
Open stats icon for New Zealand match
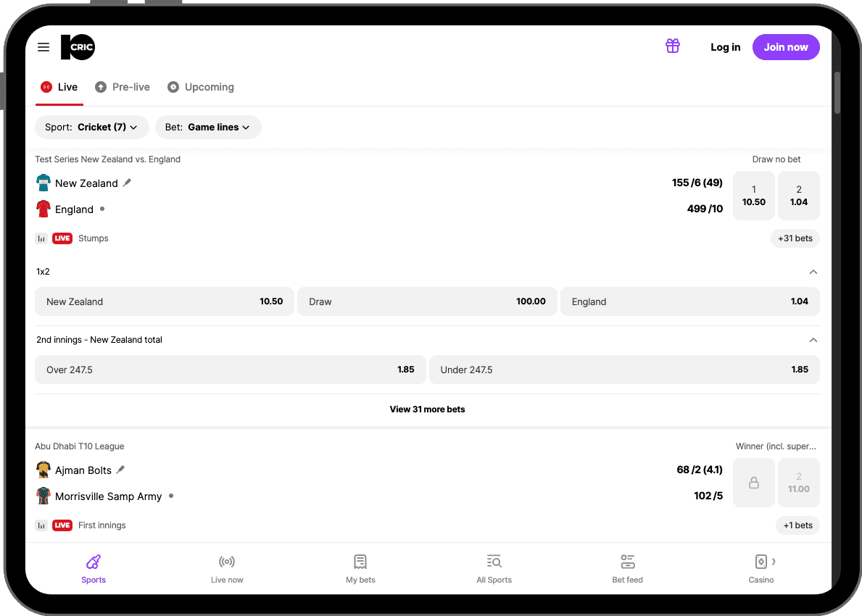[x=41, y=238]
